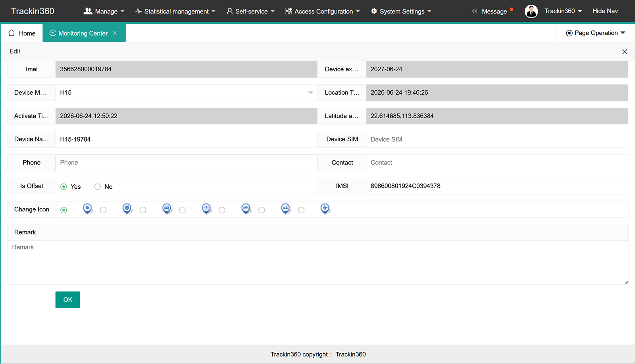Expand the Manage menu arrow
The height and width of the screenshot is (364, 635).
pyautogui.click(x=122, y=11)
